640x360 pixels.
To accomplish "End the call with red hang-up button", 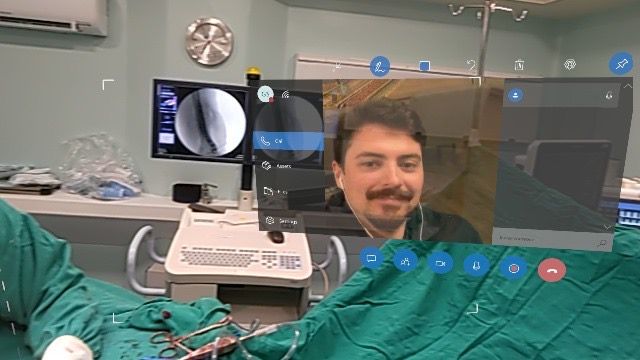I will click(552, 270).
